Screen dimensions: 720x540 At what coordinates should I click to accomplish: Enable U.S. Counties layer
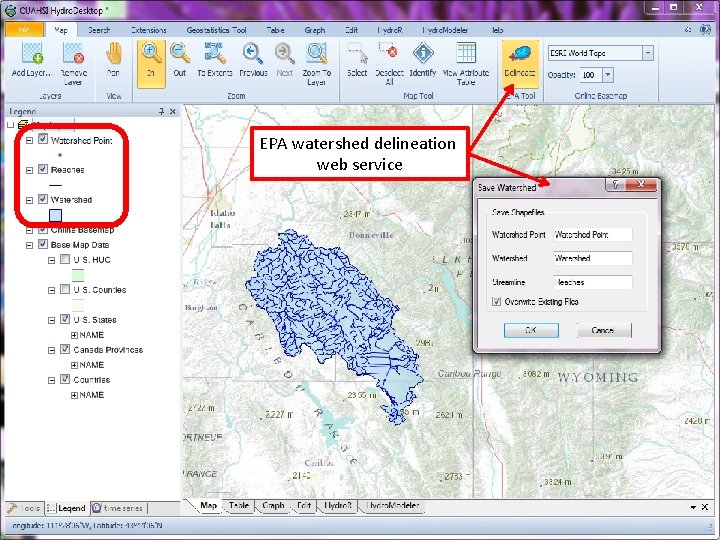click(65, 289)
